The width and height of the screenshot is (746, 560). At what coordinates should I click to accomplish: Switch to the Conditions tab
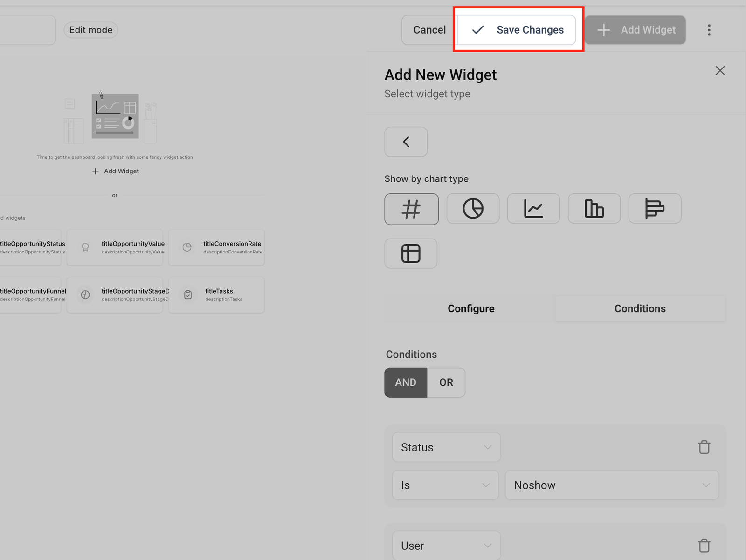click(x=640, y=308)
